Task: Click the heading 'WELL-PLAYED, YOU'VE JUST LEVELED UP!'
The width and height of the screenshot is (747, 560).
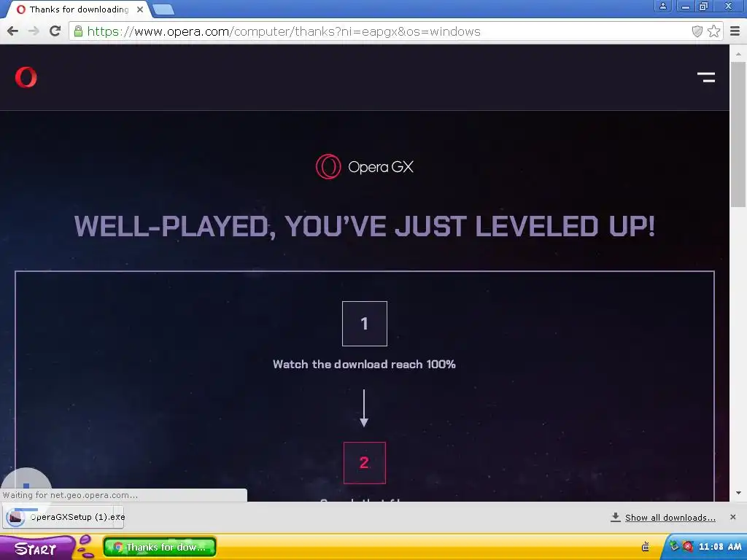Action: 365,226
